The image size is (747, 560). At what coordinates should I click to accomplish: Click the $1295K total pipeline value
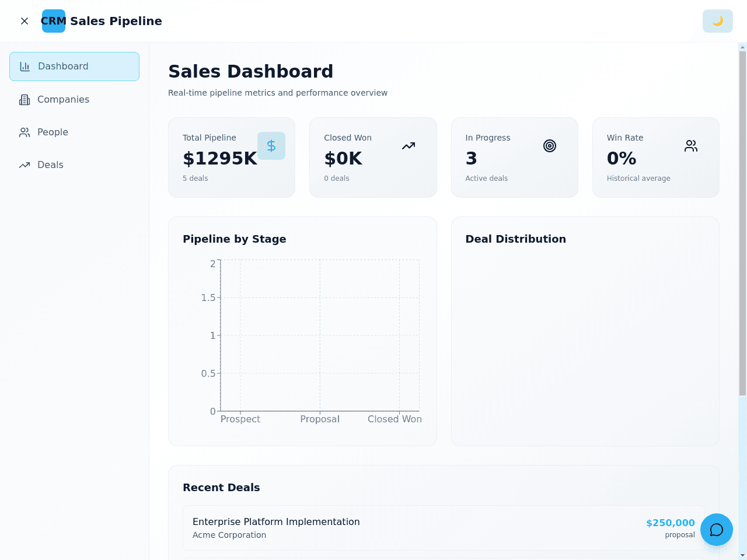click(220, 158)
